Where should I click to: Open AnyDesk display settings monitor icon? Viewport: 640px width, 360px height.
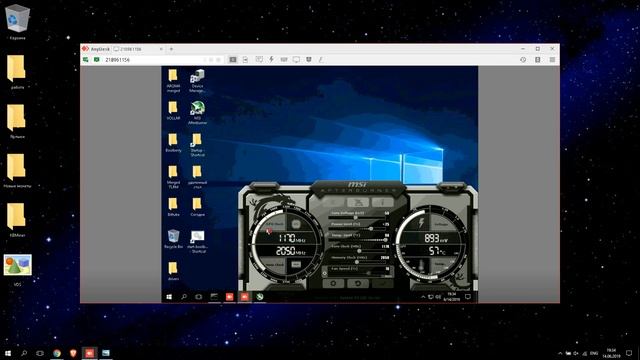point(296,60)
